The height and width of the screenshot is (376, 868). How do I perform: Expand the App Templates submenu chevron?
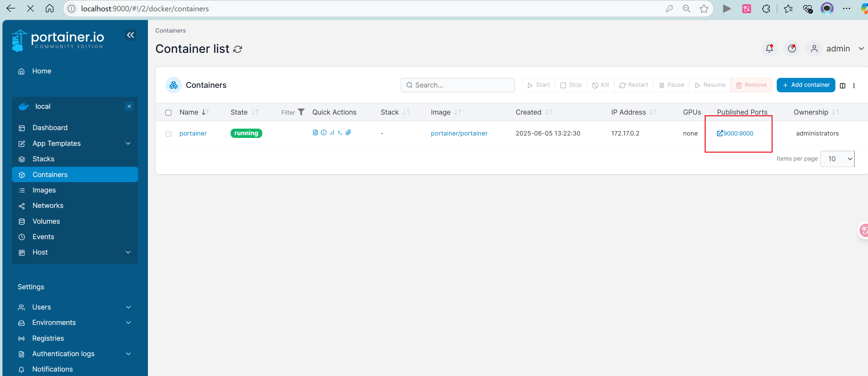128,143
